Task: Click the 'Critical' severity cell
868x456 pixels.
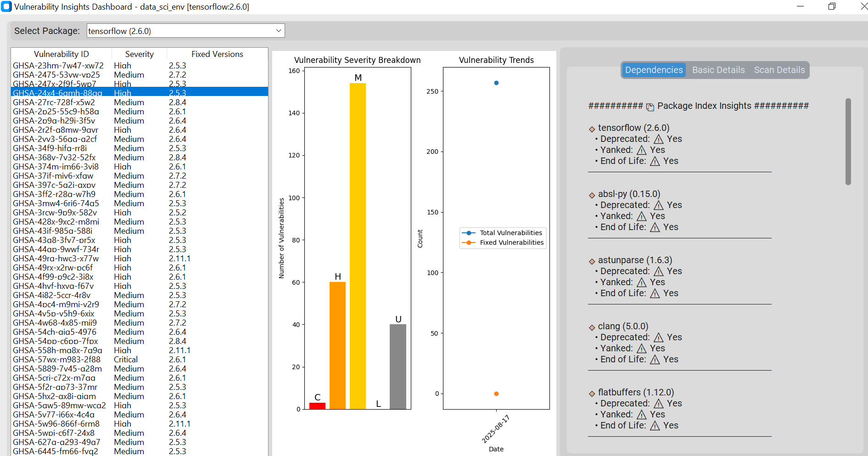Action: (126, 360)
